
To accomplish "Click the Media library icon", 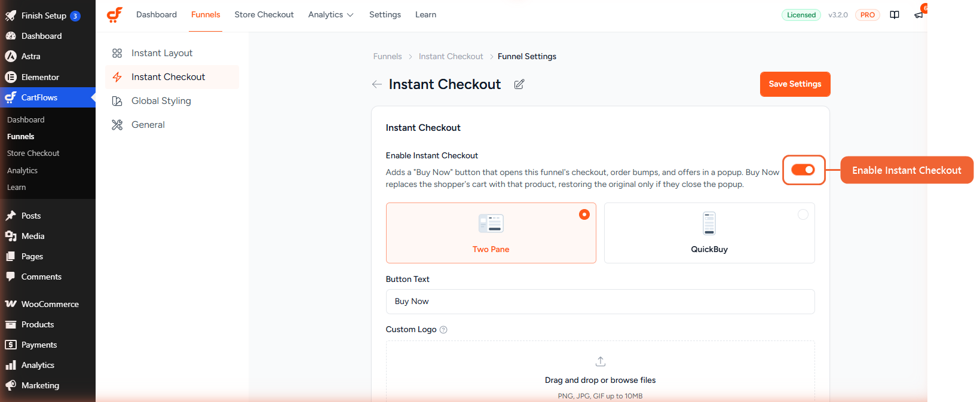I will (11, 236).
